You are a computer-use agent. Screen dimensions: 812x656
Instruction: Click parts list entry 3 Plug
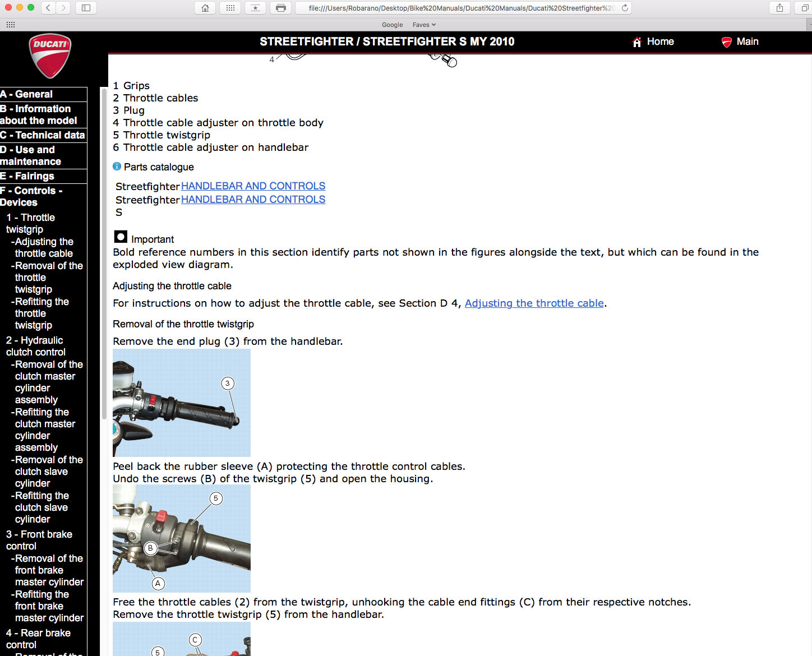pos(129,110)
